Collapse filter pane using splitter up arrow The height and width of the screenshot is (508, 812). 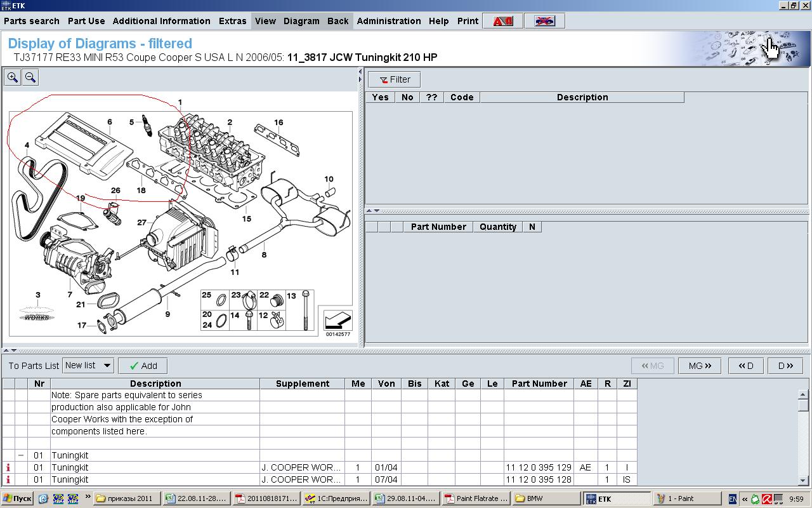(x=369, y=211)
